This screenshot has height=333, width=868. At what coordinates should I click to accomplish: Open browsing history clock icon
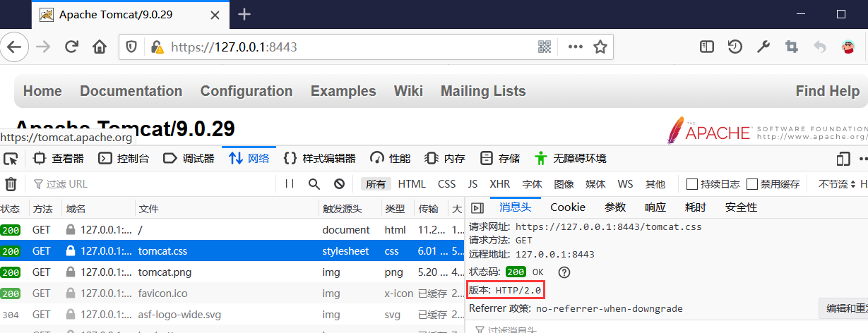click(735, 47)
